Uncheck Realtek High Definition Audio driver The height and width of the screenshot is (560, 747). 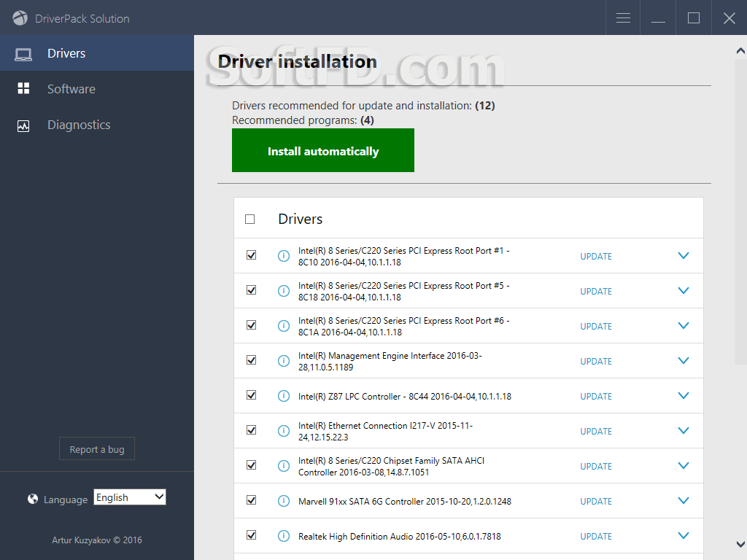click(x=251, y=535)
